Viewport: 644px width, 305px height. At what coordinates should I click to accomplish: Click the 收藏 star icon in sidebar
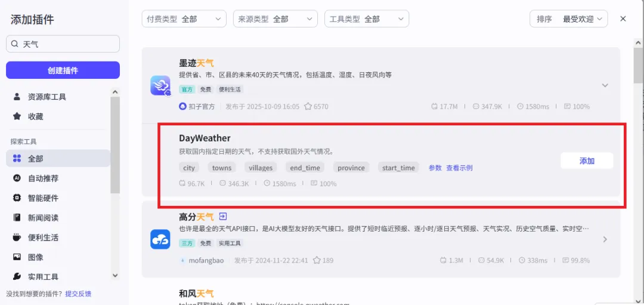tap(17, 117)
